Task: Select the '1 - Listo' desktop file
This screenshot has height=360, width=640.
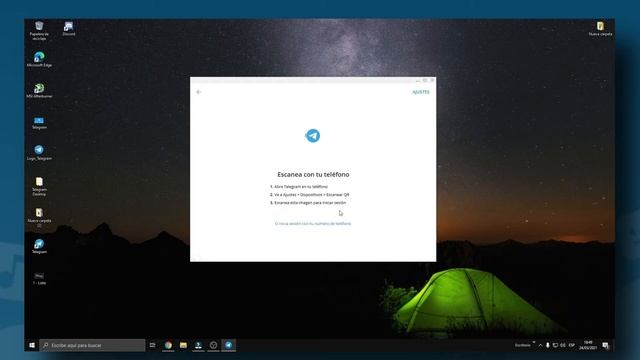Action: tap(39, 278)
